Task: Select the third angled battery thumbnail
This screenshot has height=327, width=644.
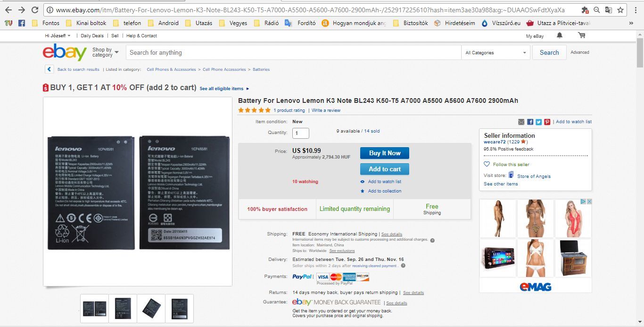Action: click(151, 309)
